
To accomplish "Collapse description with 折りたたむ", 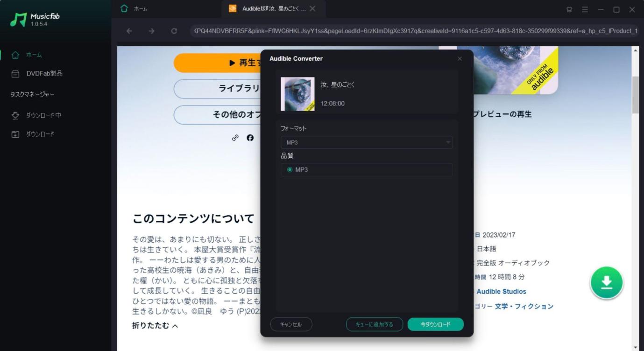I will [x=155, y=326].
